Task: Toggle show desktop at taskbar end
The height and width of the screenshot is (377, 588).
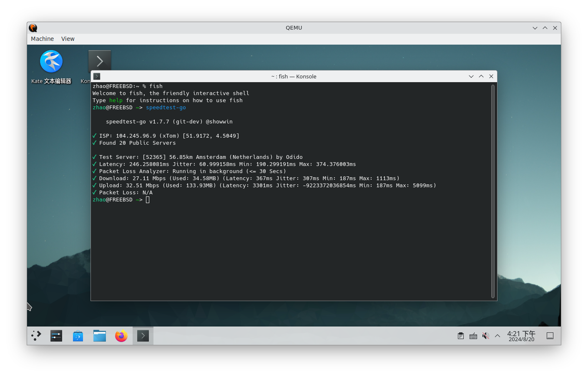Action: pyautogui.click(x=550, y=336)
